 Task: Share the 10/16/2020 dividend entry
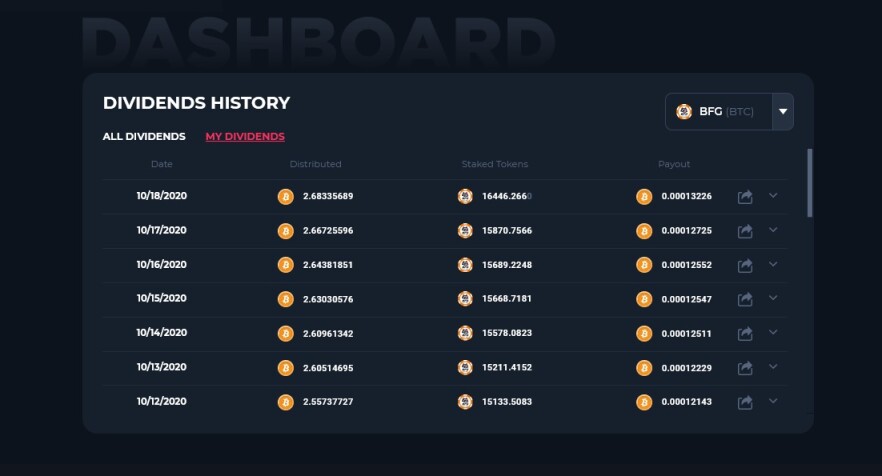click(745, 266)
